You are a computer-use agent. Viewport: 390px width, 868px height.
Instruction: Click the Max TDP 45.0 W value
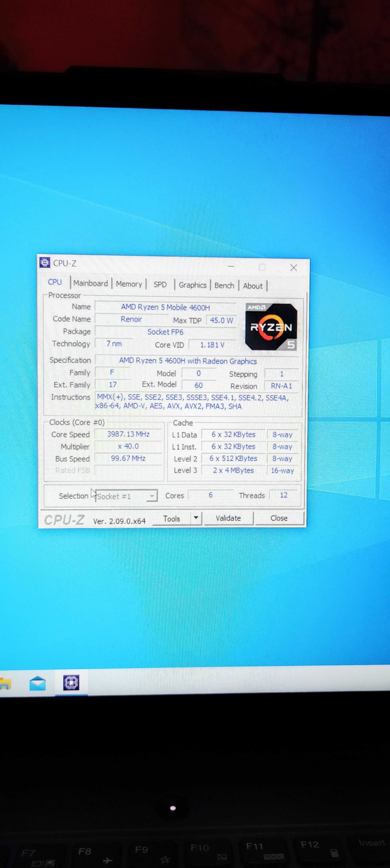pyautogui.click(x=221, y=320)
